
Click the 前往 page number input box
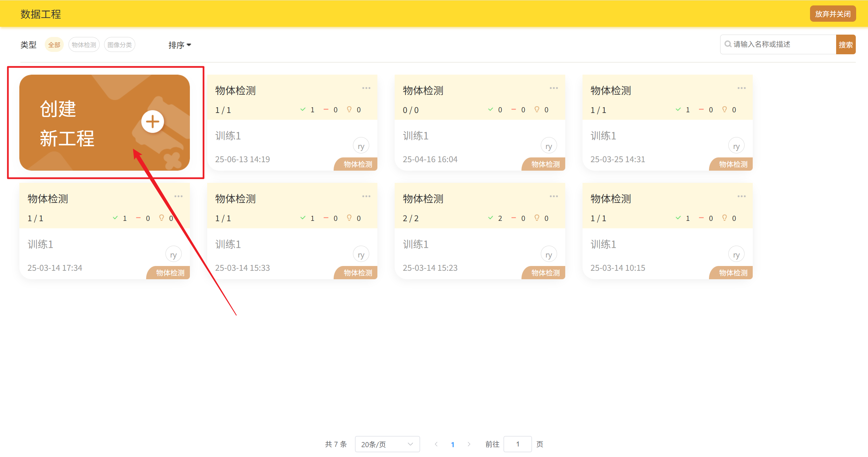pyautogui.click(x=517, y=444)
